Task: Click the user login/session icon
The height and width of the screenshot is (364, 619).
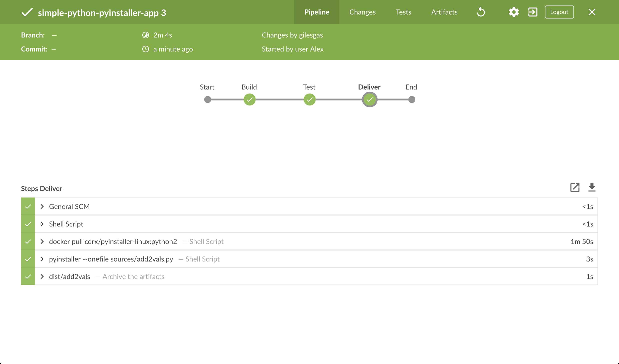Action: [533, 12]
